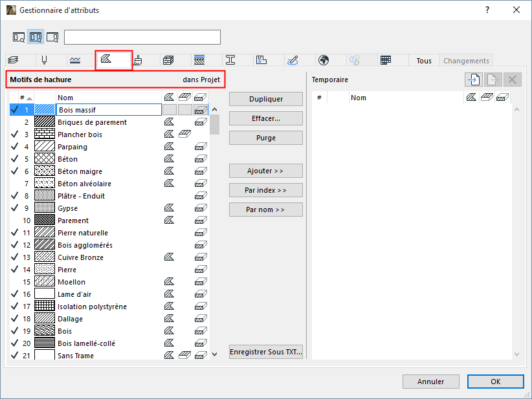532x399 pixels.
Task: Open the Pens attribute tab icon
Action: click(x=44, y=60)
